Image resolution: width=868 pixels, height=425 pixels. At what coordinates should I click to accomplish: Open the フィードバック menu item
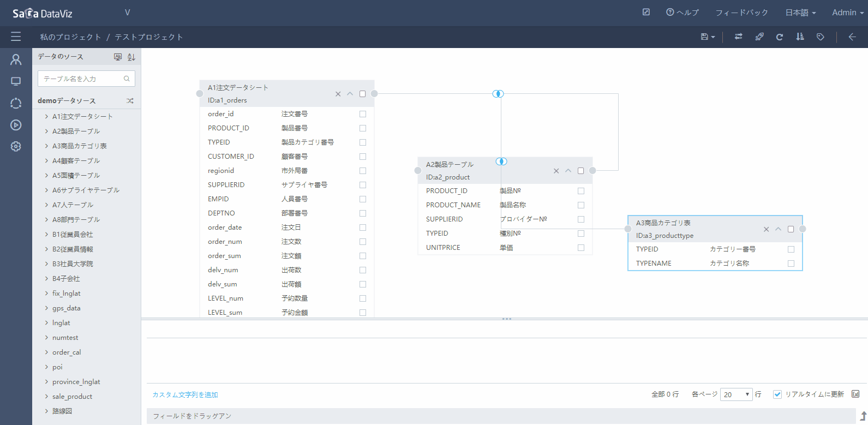tap(741, 13)
